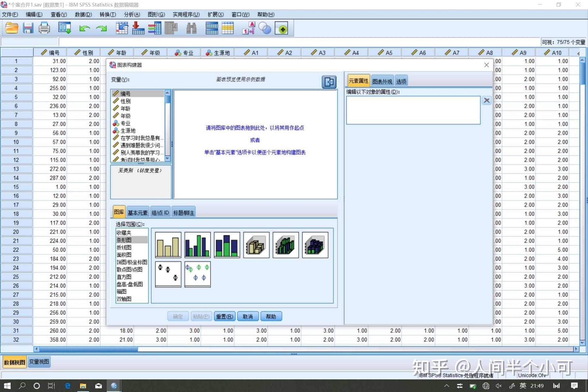This screenshot has height=392, width=588.
Task: Switch to the 基本元素 tab
Action: tap(138, 213)
